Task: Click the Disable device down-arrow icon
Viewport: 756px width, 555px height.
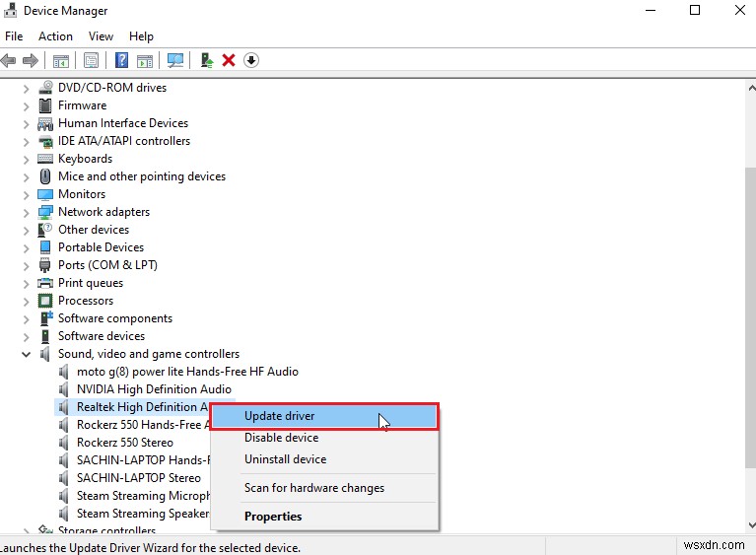Action: pyautogui.click(x=251, y=60)
